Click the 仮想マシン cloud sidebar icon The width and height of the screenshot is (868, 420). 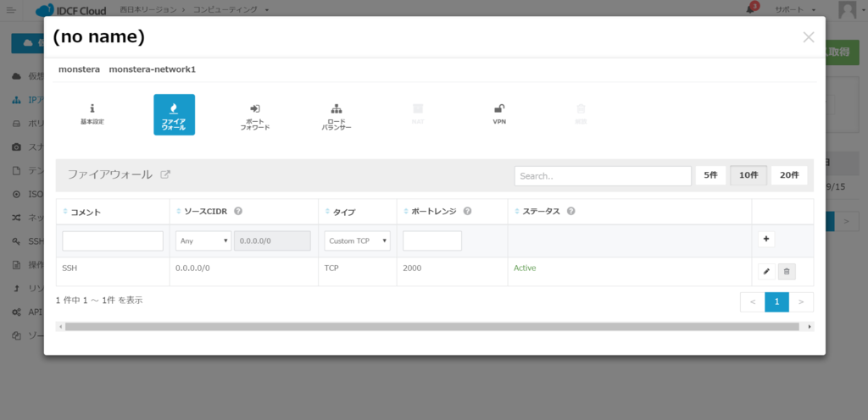(x=17, y=76)
